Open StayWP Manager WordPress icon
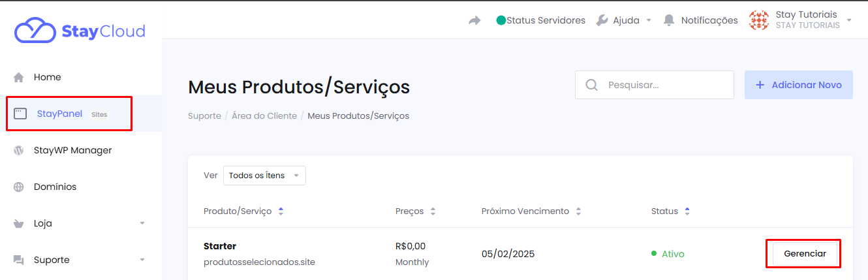The width and height of the screenshot is (868, 280). tap(19, 150)
